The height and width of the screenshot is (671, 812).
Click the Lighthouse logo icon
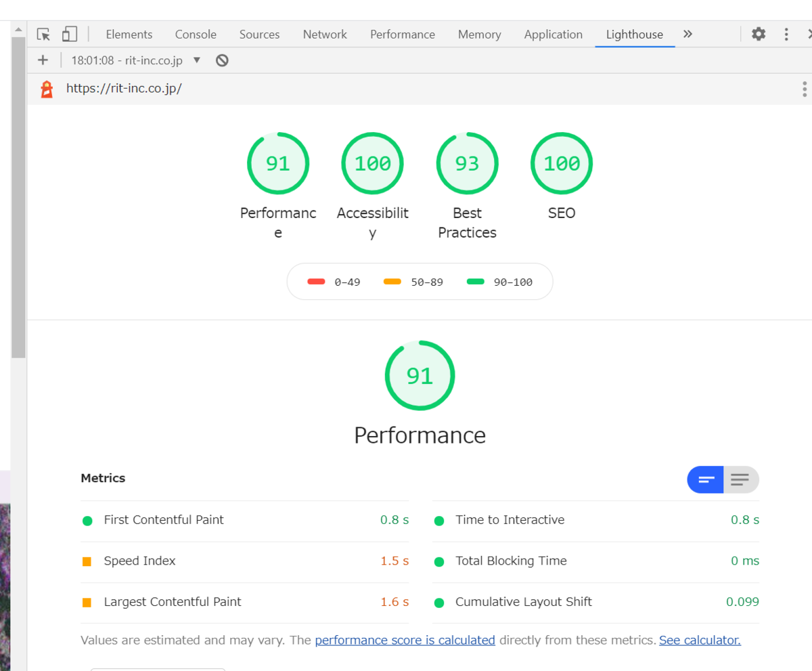pyautogui.click(x=47, y=89)
